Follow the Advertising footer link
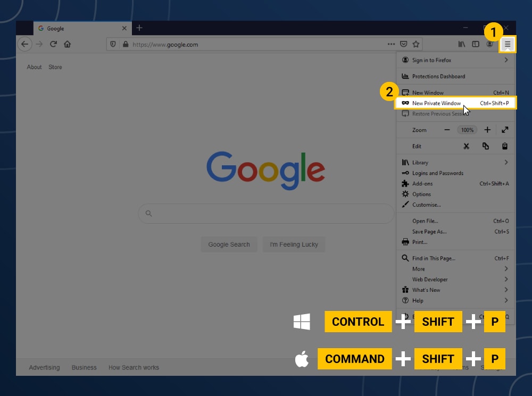532x396 pixels. [x=45, y=367]
